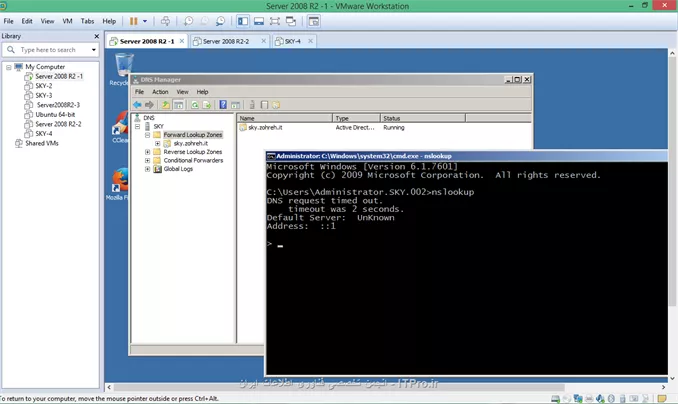
Task: Expand Conditional Forwarders node
Action: click(x=147, y=160)
